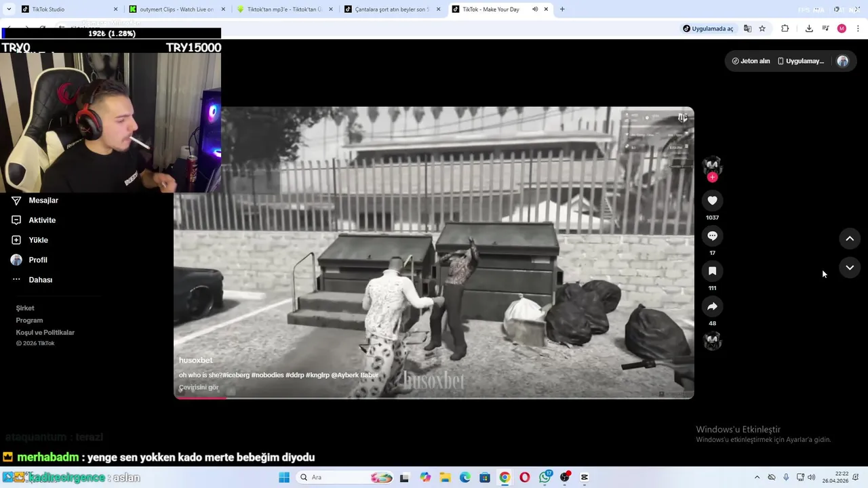Mute the TikTok tab via speaker icon
The height and width of the screenshot is (488, 868).
(535, 9)
